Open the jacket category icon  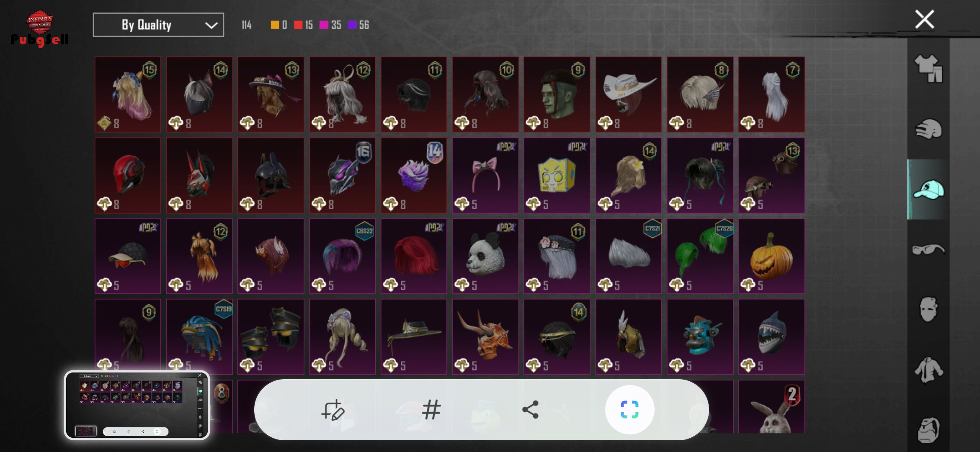(928, 370)
